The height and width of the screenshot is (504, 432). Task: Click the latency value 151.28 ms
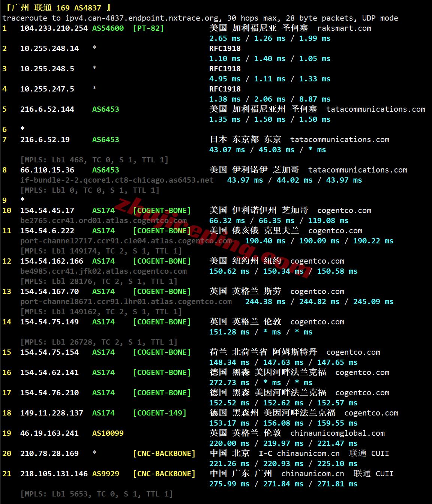pos(229,332)
